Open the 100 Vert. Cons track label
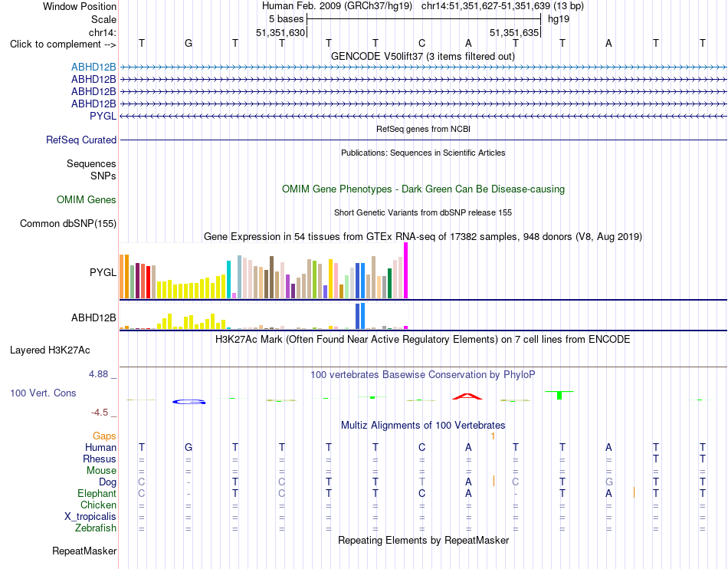The height and width of the screenshot is (569, 728). point(43,393)
